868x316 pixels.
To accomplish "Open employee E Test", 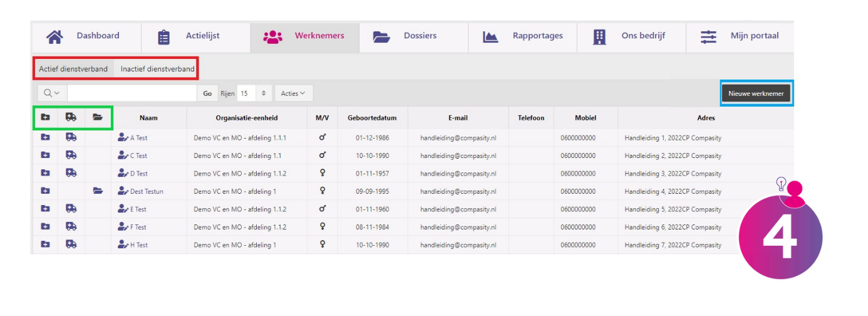I will click(x=132, y=209).
